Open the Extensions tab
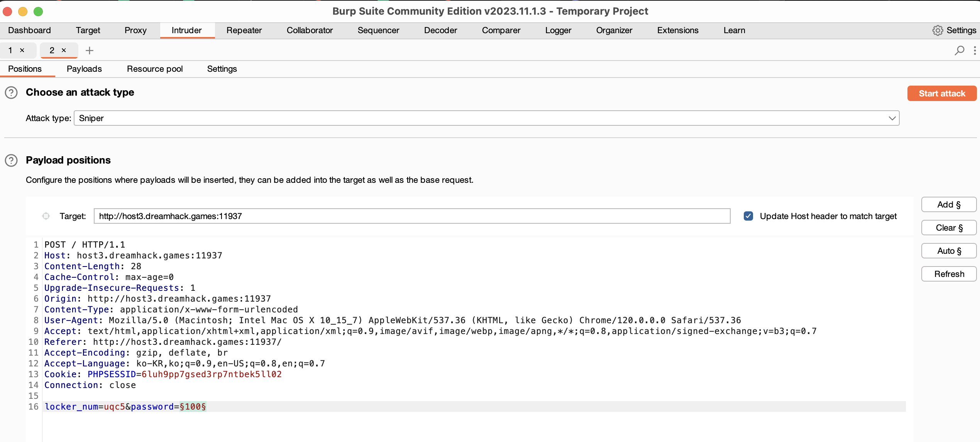 click(x=678, y=30)
